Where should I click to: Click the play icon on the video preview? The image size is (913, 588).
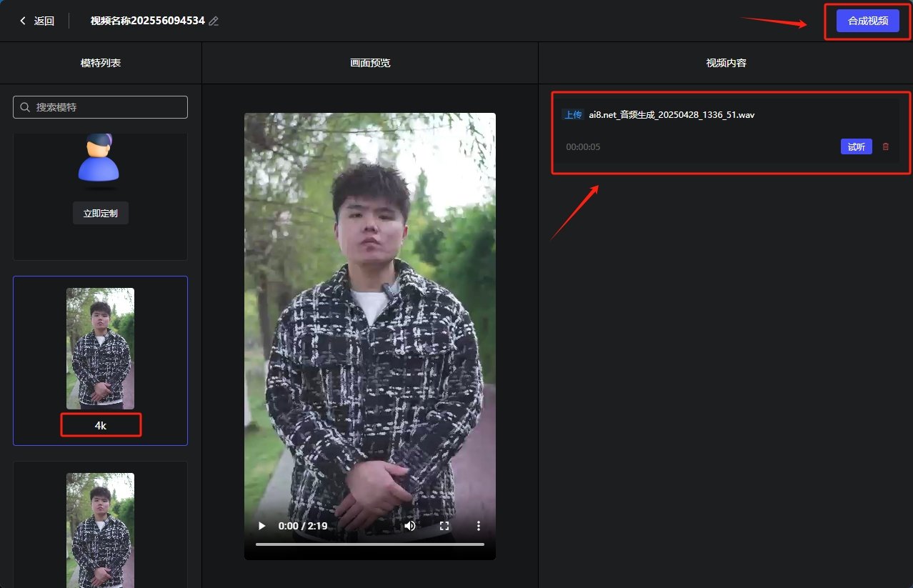261,525
